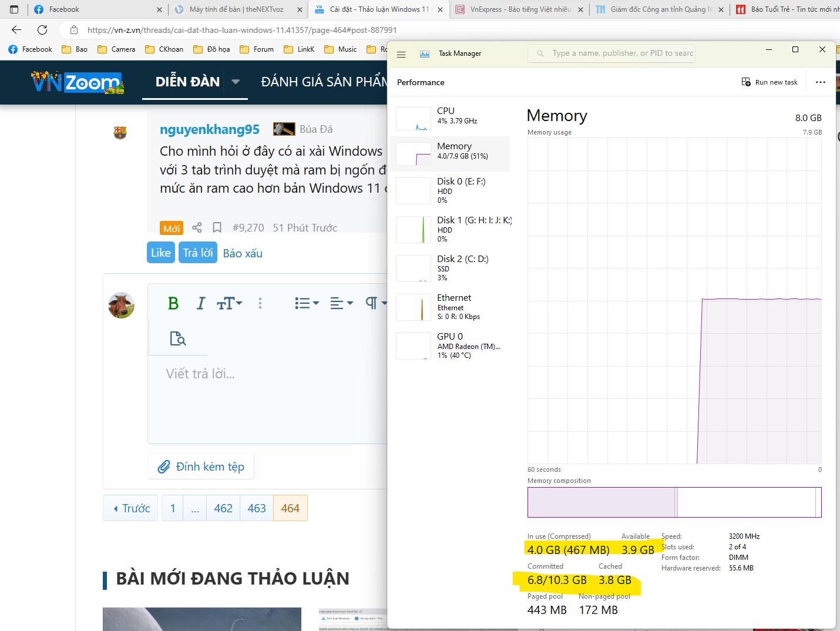Click the browser back arrow
This screenshot has width=840, height=631.
click(x=16, y=30)
